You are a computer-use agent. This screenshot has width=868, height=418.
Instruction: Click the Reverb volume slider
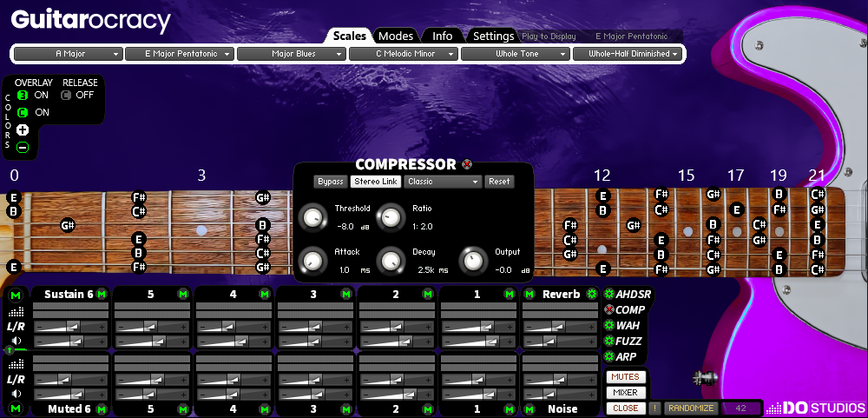click(560, 341)
